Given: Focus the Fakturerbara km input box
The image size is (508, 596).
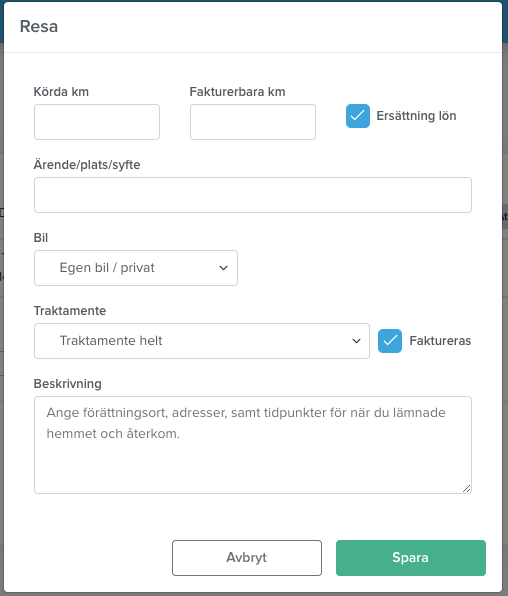Looking at the screenshot, I should (x=253, y=122).
